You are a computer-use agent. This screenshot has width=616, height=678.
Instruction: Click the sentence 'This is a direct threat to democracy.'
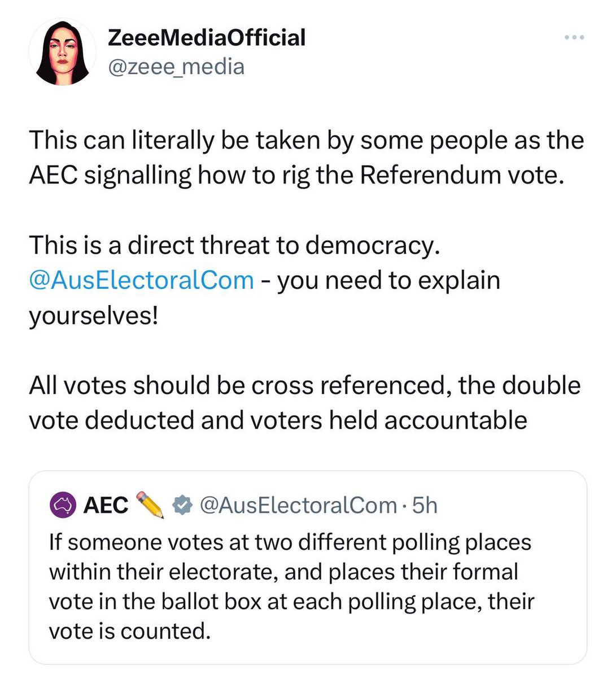[x=234, y=245]
